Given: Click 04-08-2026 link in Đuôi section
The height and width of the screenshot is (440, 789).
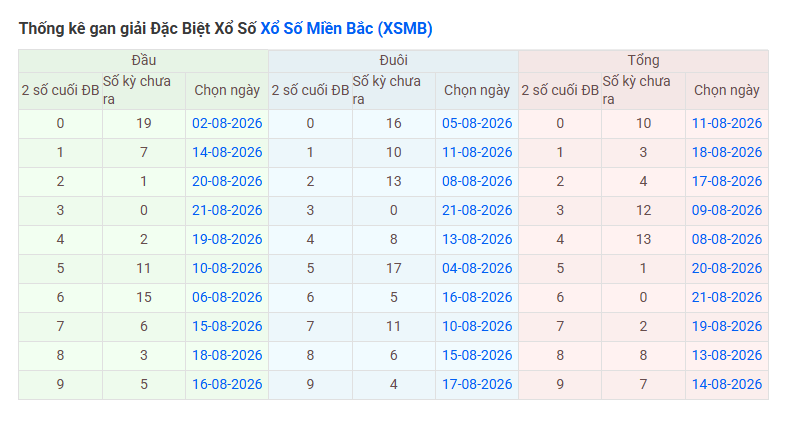Looking at the screenshot, I should [x=477, y=268].
